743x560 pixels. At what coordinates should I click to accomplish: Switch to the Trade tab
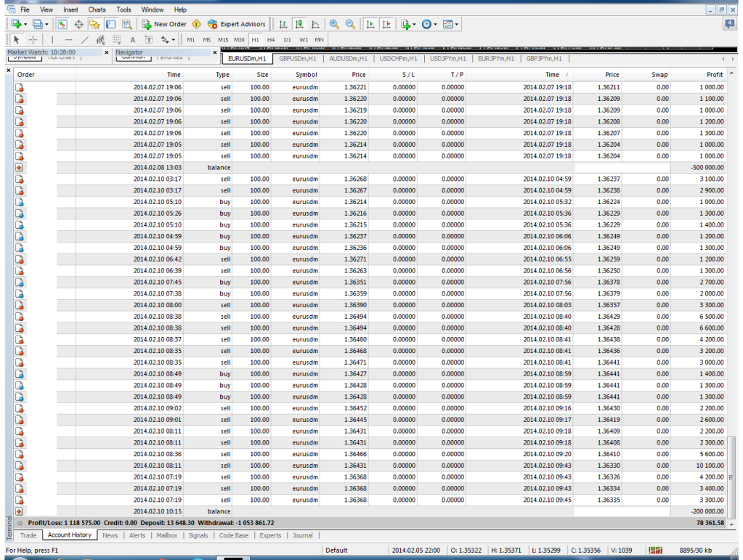click(x=28, y=535)
